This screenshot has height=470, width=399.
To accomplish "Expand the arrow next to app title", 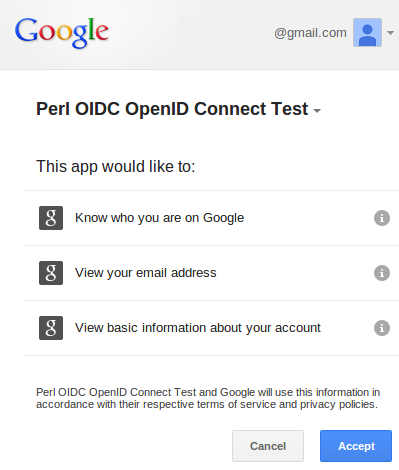I will [x=317, y=111].
